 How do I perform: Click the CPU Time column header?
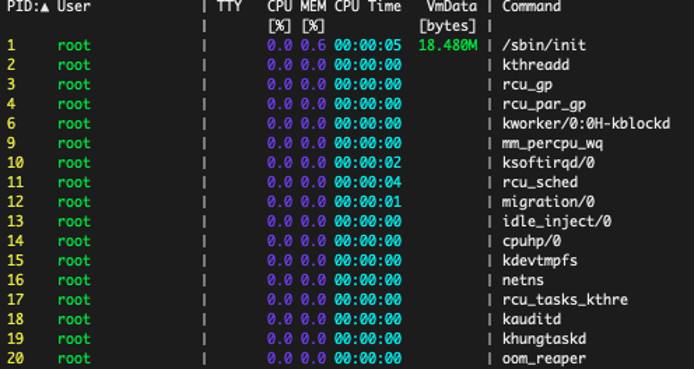pyautogui.click(x=368, y=7)
